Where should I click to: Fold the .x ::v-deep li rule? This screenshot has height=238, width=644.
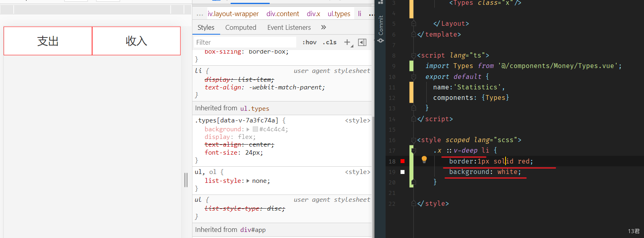click(413, 151)
